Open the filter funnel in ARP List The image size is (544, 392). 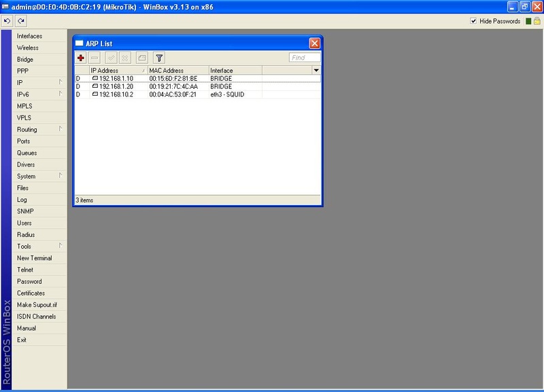pos(159,58)
